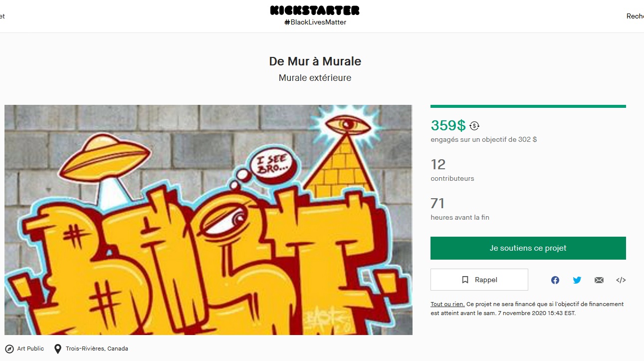
Task: Click the green funding progress bar
Action: [528, 106]
